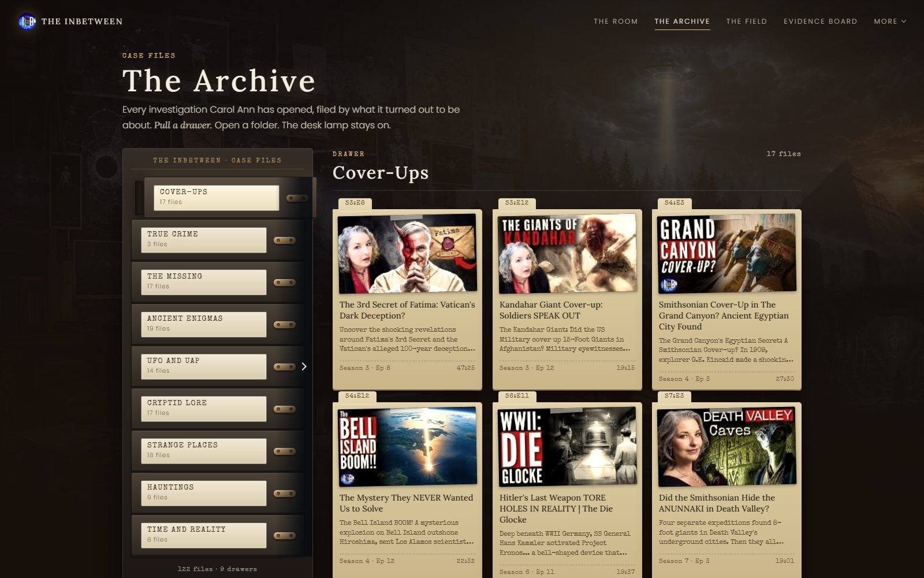Click the S7:E3 folder tab
This screenshot has width=924, height=578.
coord(674,396)
